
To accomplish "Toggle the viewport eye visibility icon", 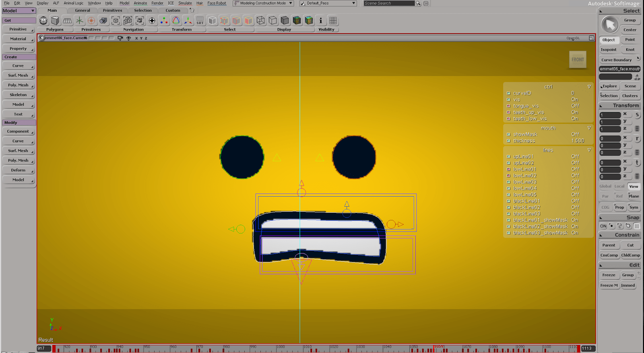I will (x=129, y=38).
